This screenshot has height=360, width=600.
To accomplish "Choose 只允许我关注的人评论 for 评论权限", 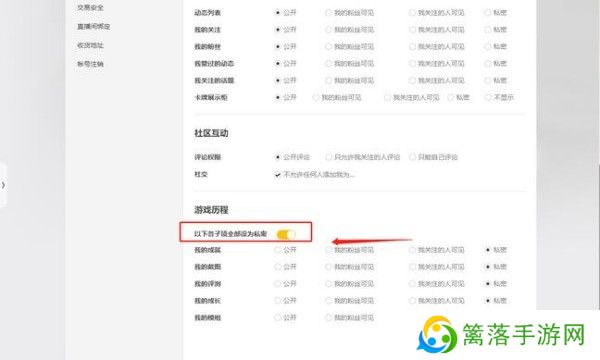I will point(328,157).
